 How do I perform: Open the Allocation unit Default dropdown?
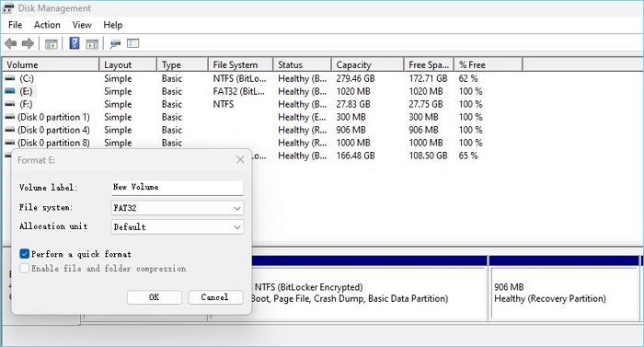[178, 227]
